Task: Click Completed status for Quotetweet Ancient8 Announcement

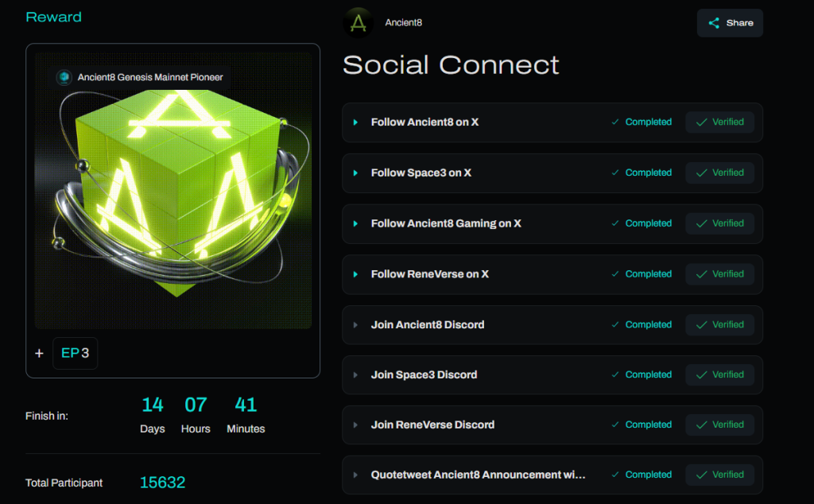Action: 642,475
